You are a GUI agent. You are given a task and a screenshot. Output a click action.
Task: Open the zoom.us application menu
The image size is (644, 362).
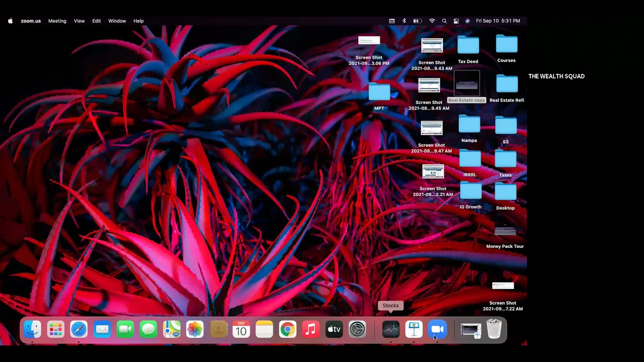[31, 21]
